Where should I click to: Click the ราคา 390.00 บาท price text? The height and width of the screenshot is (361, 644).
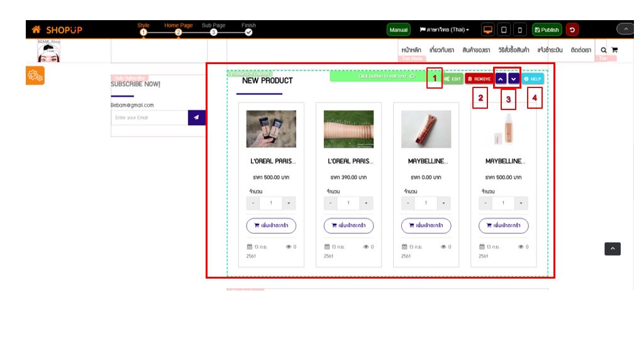(x=348, y=177)
